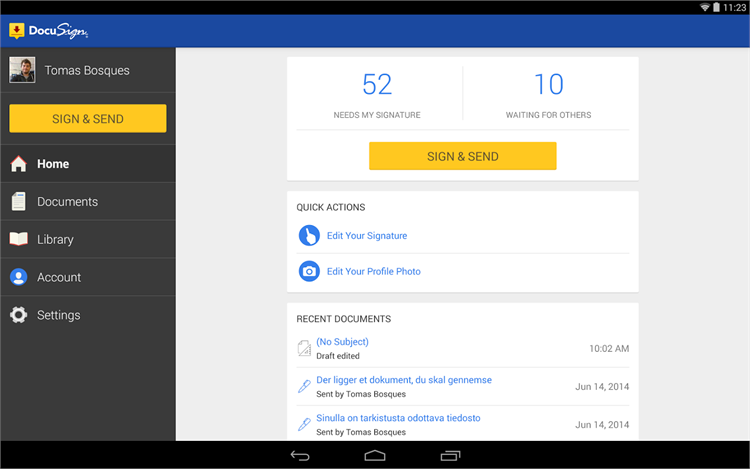Click the 10:02 AM timestamp

coord(609,349)
